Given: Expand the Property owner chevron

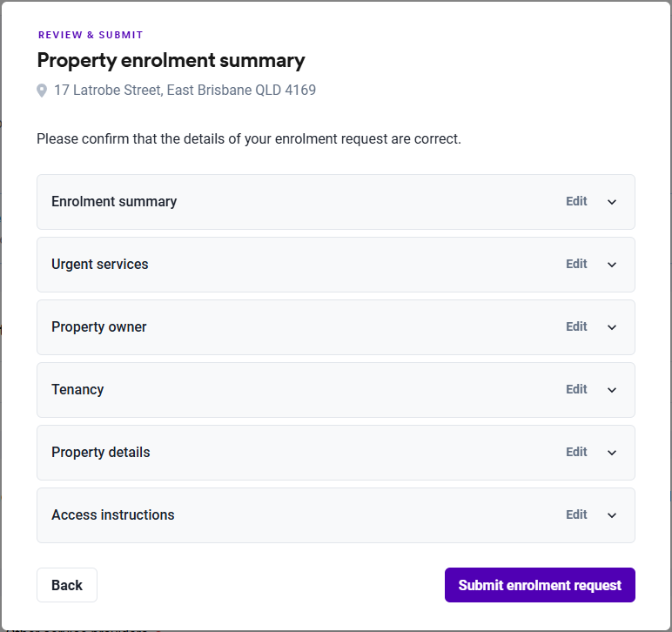Looking at the screenshot, I should point(612,327).
